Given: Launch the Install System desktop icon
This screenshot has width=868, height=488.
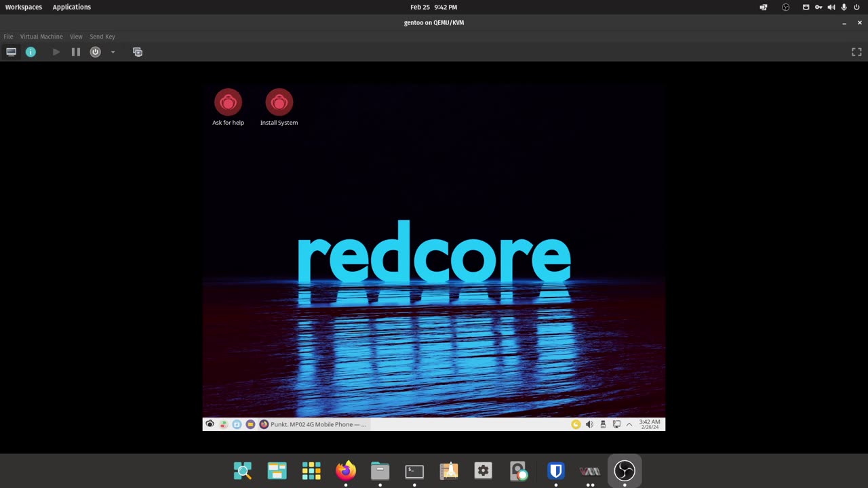Looking at the screenshot, I should pyautogui.click(x=279, y=107).
